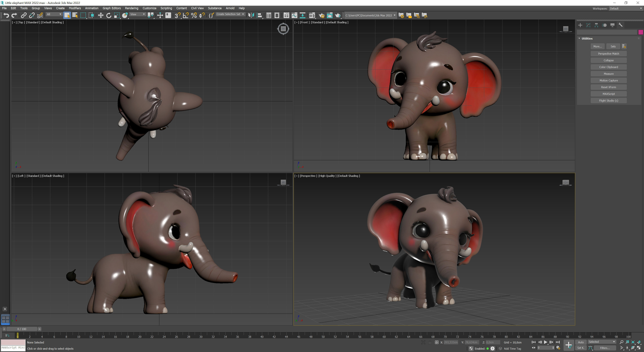644x352 pixels.
Task: Click the Mirror tool icon
Action: [x=251, y=15]
